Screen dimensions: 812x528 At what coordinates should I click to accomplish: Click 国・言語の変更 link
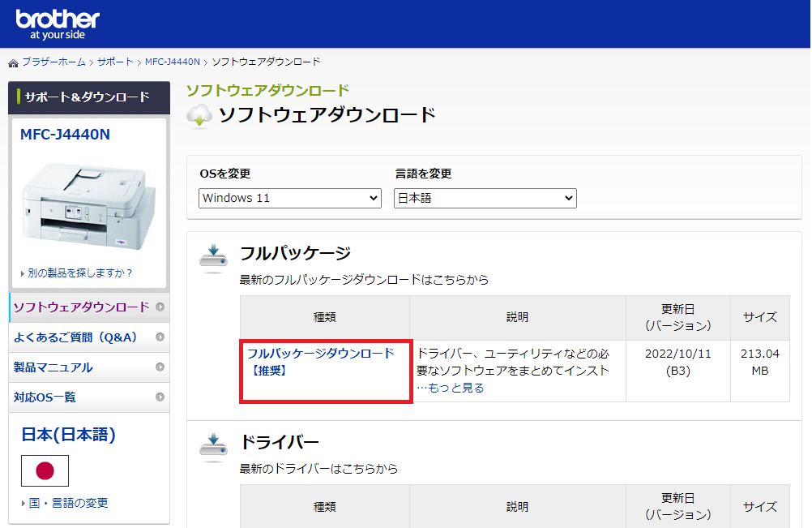pos(68,503)
